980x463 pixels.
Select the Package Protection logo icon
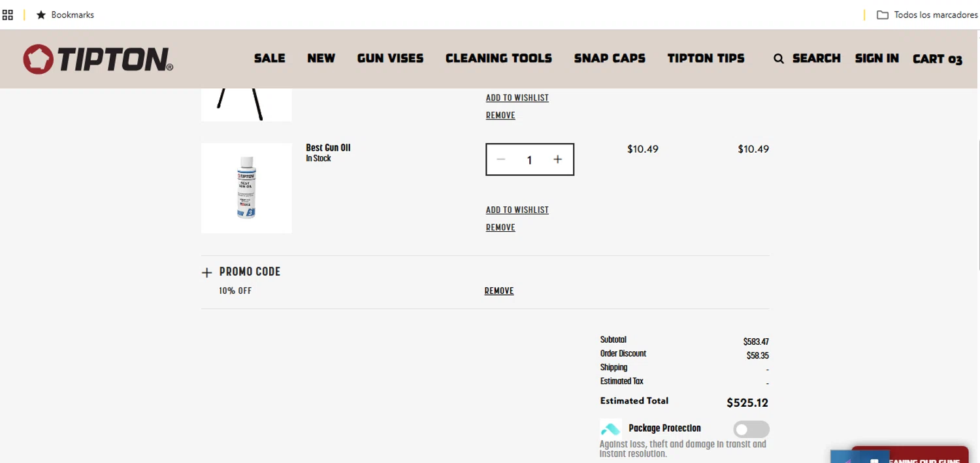pos(611,429)
